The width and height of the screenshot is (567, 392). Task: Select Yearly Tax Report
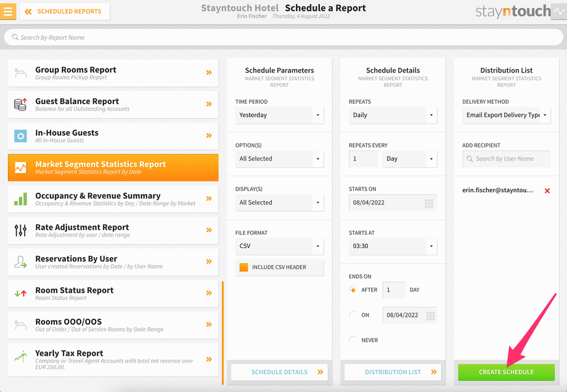click(113, 359)
